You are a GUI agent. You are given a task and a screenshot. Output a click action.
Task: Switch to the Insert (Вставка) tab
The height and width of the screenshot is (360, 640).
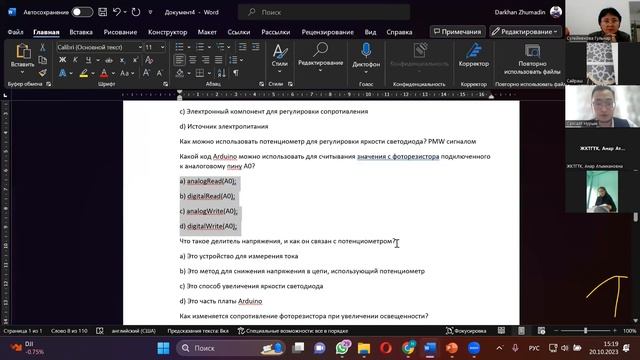pos(81,32)
